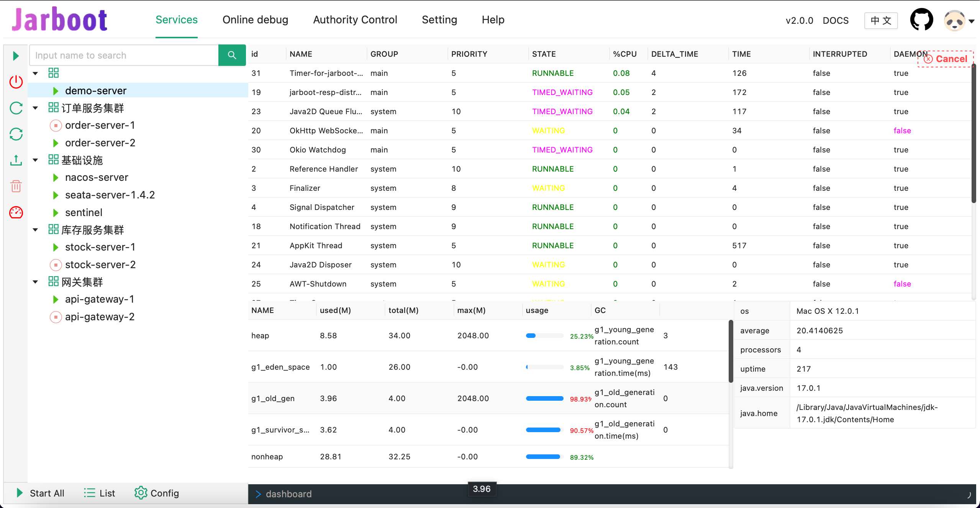Click the restart service circular arrow icon
The width and height of the screenshot is (980, 508).
(x=16, y=108)
